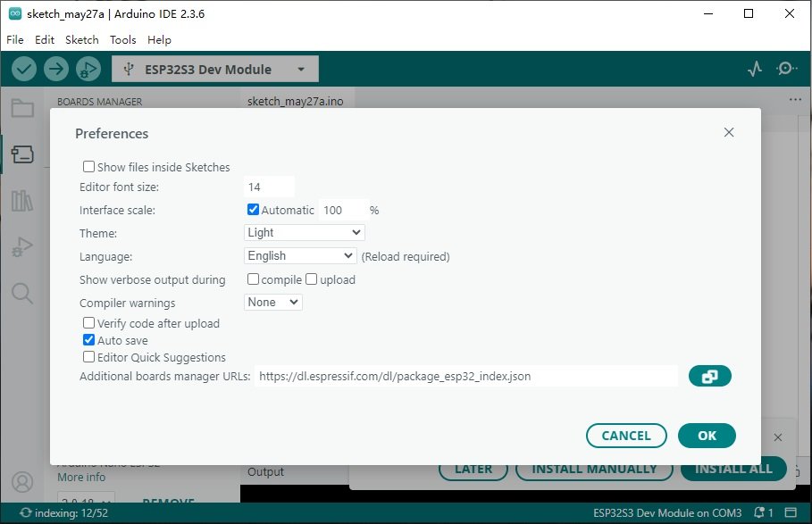Start Debugging from the toolbar icon
The height and width of the screenshot is (524, 812).
point(88,69)
